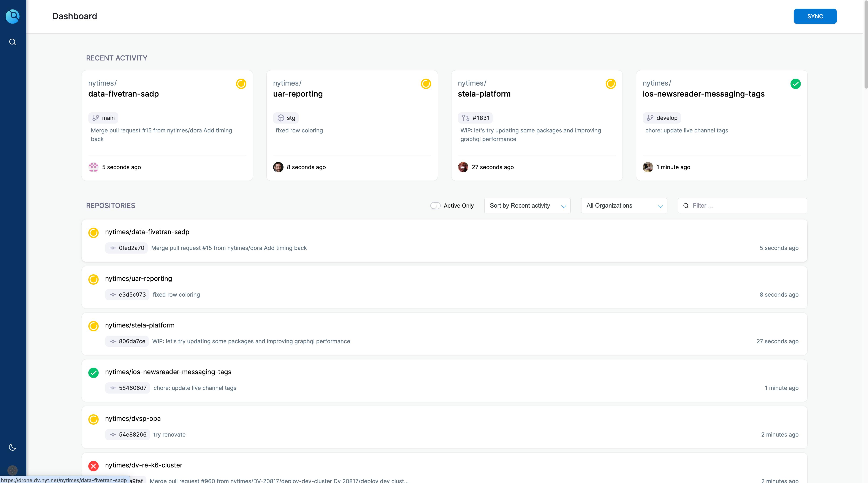Click green check in nytimes/ios-newsreader-messaging-tags row
The image size is (868, 483).
pos(93,373)
